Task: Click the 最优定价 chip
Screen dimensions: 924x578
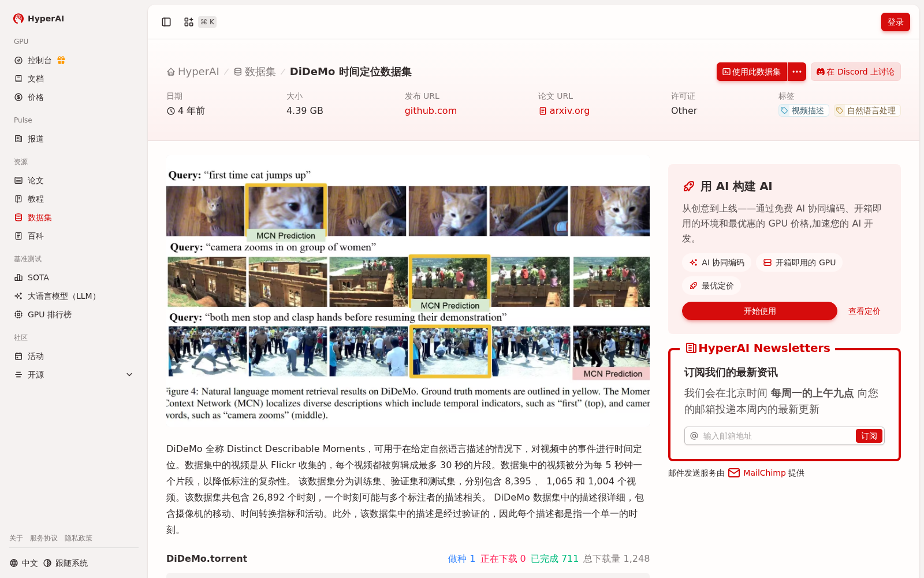Action: pyautogui.click(x=711, y=286)
